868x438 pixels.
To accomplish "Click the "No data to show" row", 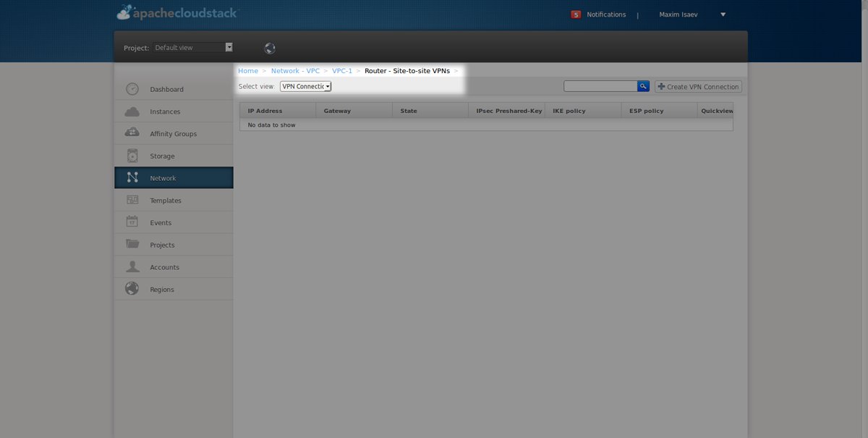I will [x=486, y=125].
